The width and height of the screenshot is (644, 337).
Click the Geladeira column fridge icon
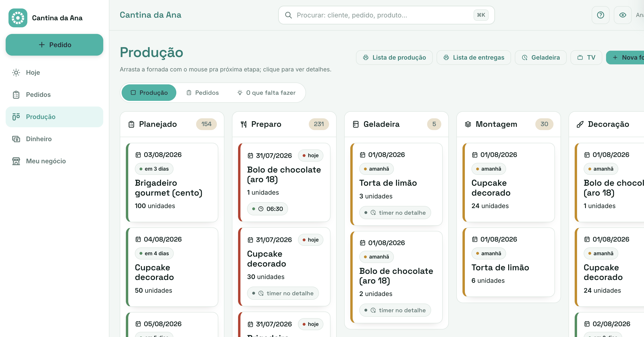[x=355, y=124]
